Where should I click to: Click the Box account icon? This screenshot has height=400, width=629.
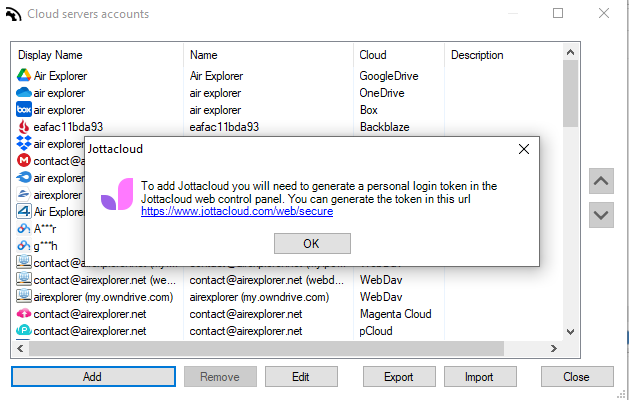click(x=24, y=110)
